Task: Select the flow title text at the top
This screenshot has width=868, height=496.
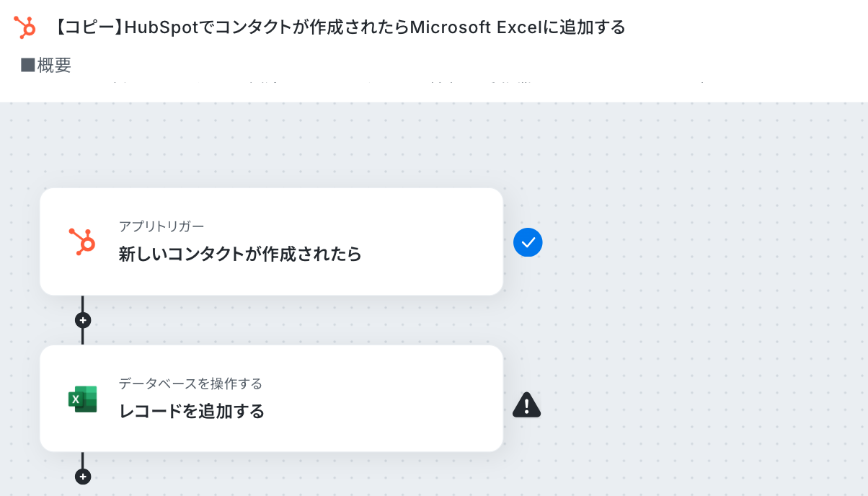Action: tap(339, 27)
